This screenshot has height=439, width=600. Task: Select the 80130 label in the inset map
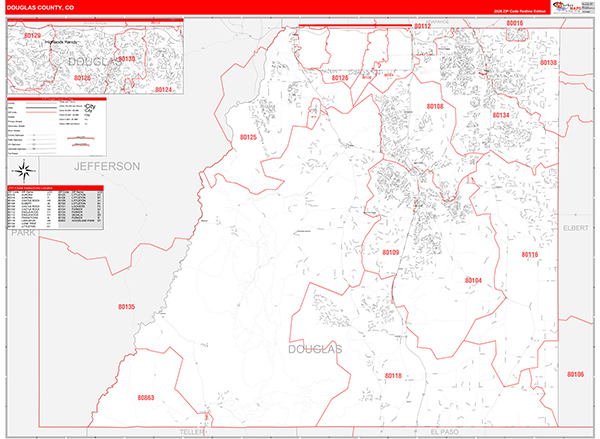(126, 59)
